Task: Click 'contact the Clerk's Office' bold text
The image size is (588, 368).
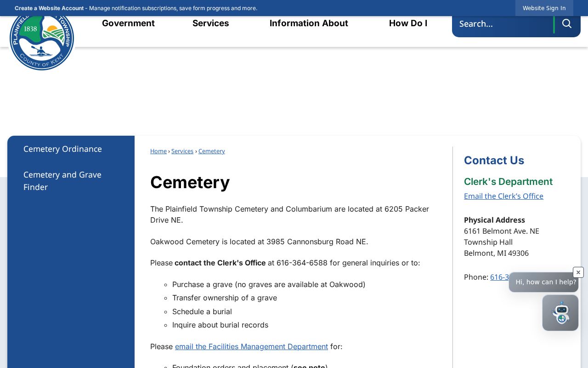Action: click(x=220, y=263)
